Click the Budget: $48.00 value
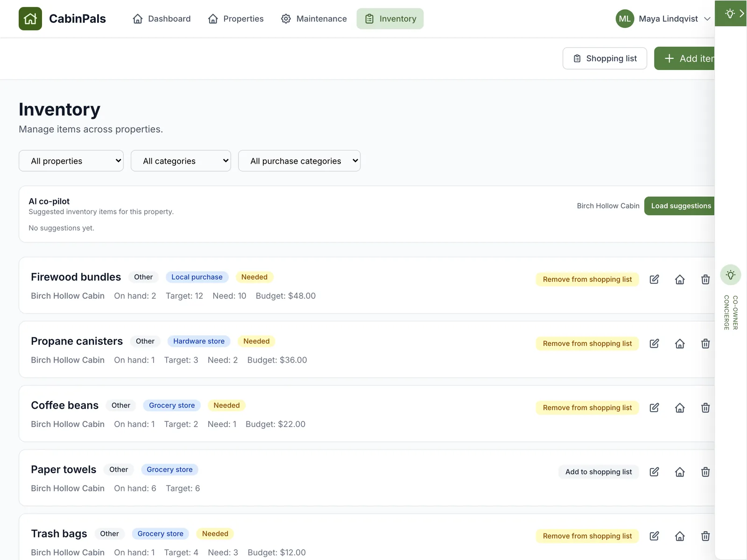 coord(286,296)
